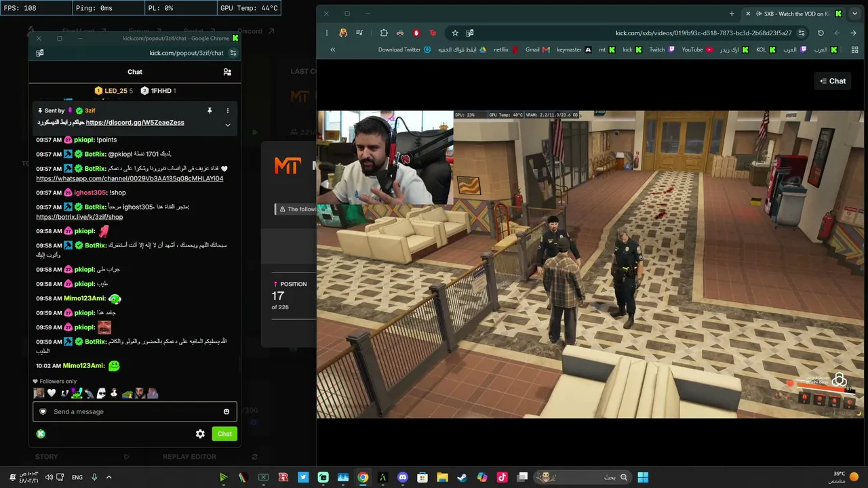This screenshot has width=868, height=488.
Task: Click the VOD video player
Action: click(590, 264)
